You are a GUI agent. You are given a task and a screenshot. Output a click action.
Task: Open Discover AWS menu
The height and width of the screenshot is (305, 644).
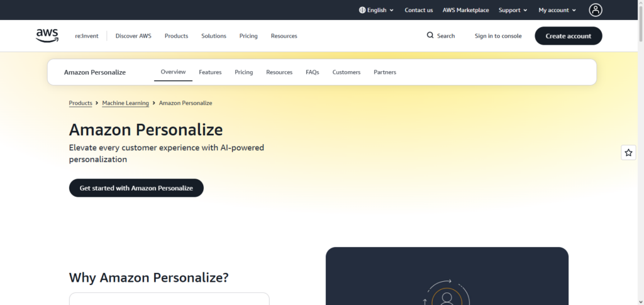[x=133, y=36]
